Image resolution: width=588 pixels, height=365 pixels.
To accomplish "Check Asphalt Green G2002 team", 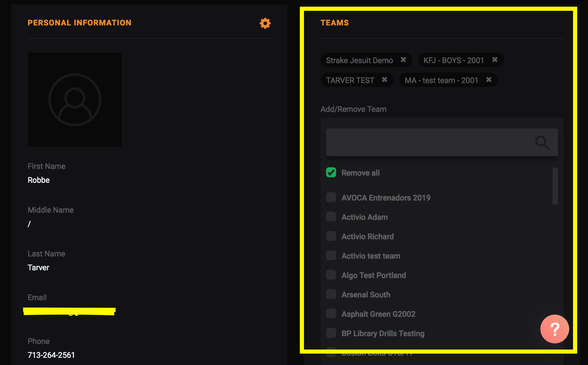I will point(331,314).
